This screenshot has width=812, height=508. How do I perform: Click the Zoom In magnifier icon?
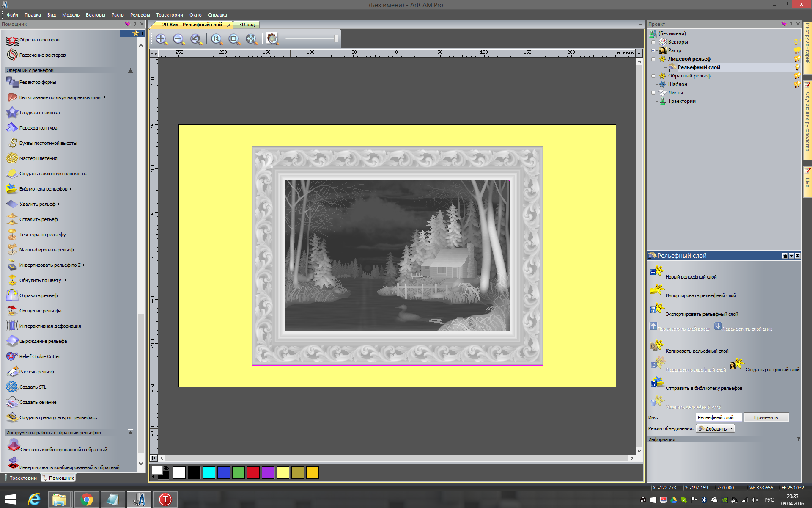click(x=161, y=39)
